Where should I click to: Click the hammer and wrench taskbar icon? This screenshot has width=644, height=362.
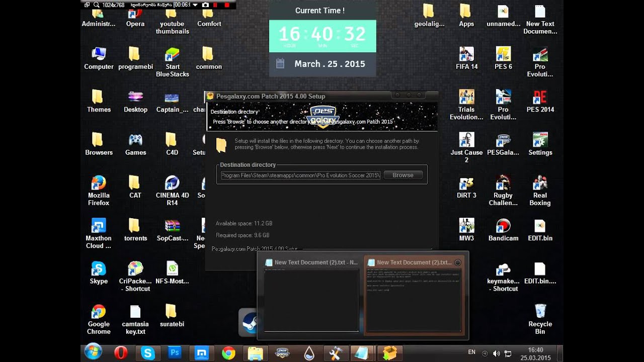tap(336, 353)
